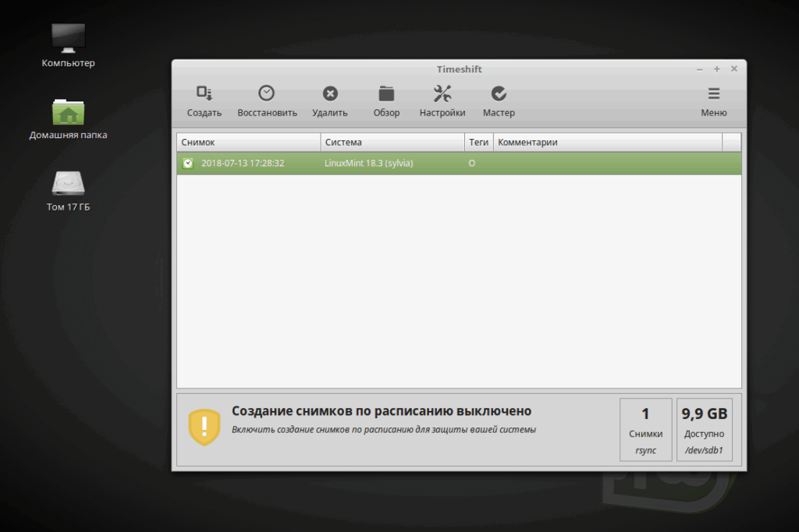Click the 9,9 GB Доступно status box
The width and height of the screenshot is (799, 532).
tap(705, 430)
